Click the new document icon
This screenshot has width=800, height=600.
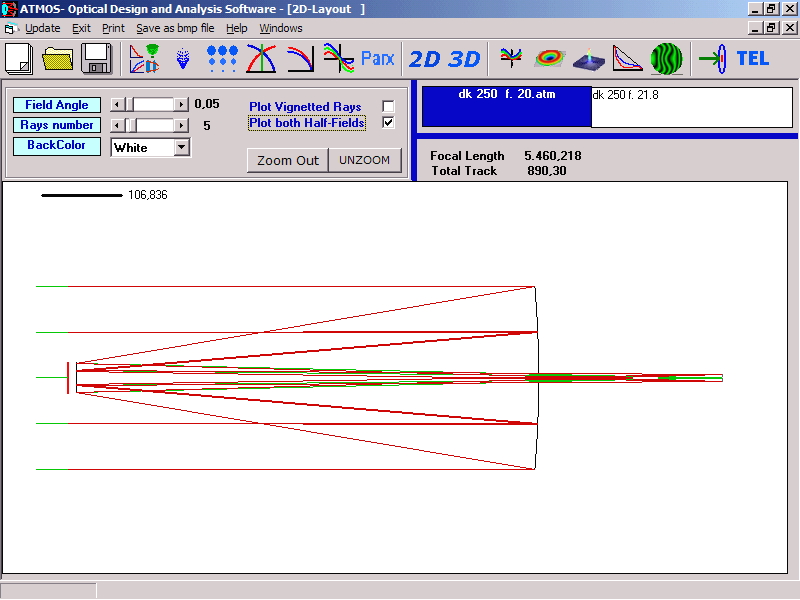(19, 58)
